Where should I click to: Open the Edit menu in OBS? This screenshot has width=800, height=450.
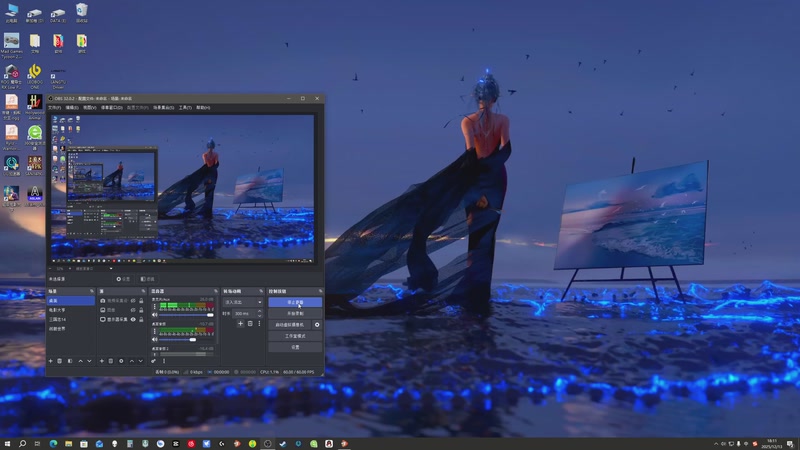point(72,108)
